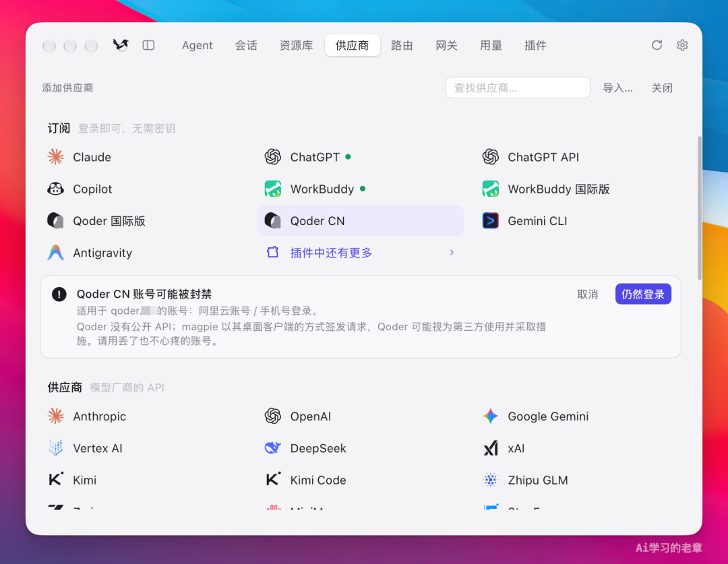Click the 关闭 button
This screenshot has width=728, height=564.
tap(662, 88)
